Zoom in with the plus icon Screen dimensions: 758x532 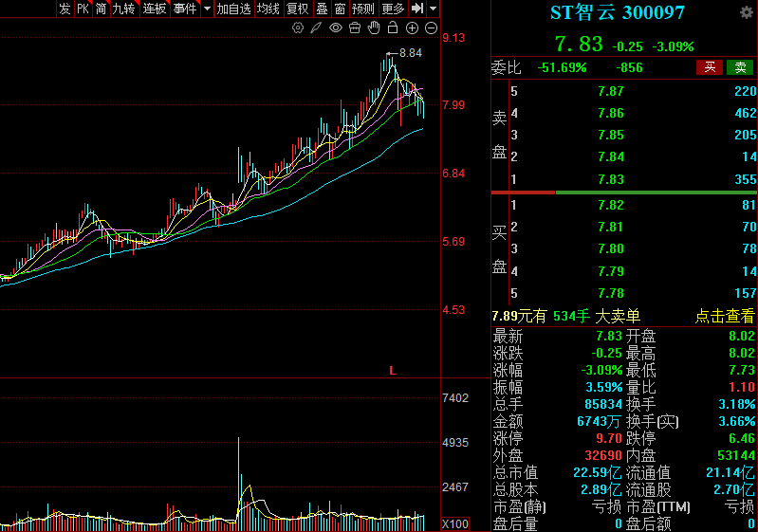point(412,28)
